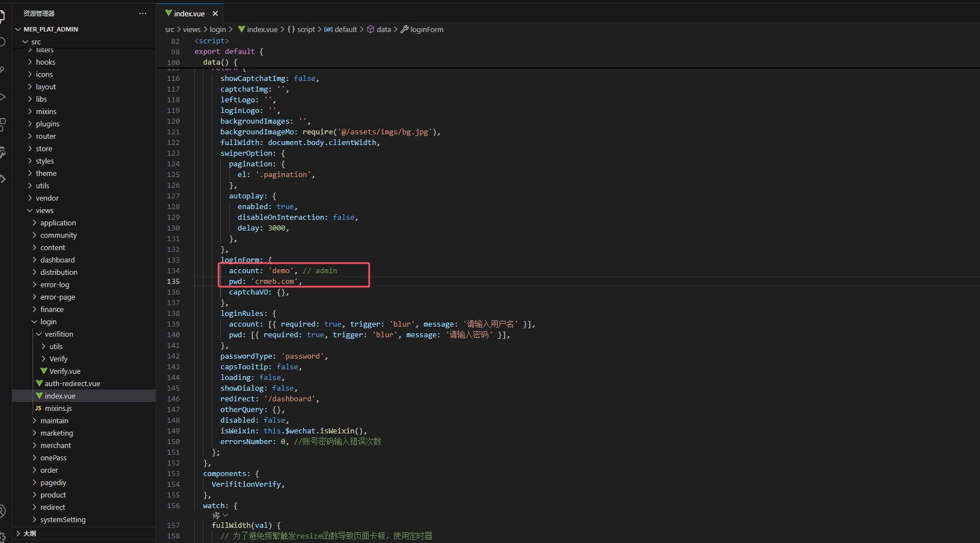
Task: Open the icons folder in explorer
Action: [44, 74]
